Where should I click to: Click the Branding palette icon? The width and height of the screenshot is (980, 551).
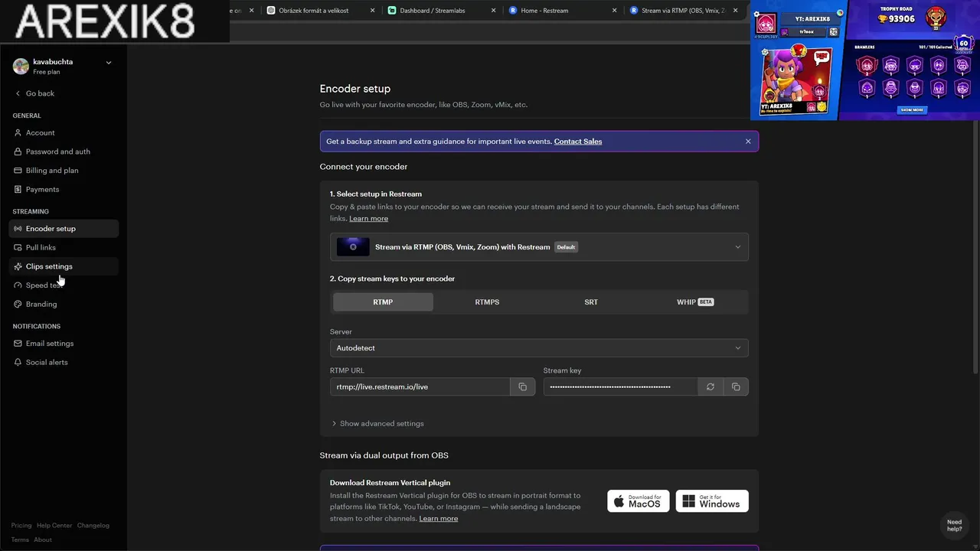point(18,304)
